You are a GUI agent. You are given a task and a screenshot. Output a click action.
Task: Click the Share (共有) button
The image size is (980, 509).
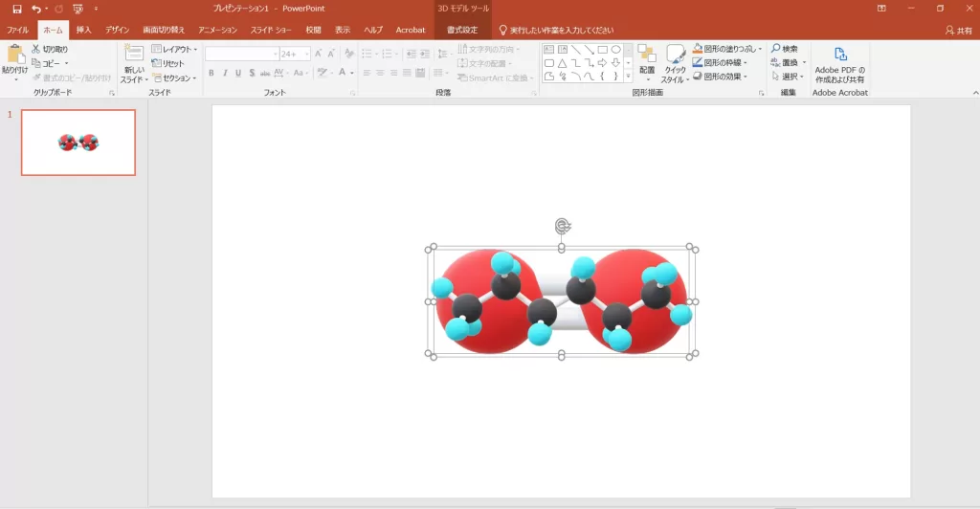[x=958, y=31]
